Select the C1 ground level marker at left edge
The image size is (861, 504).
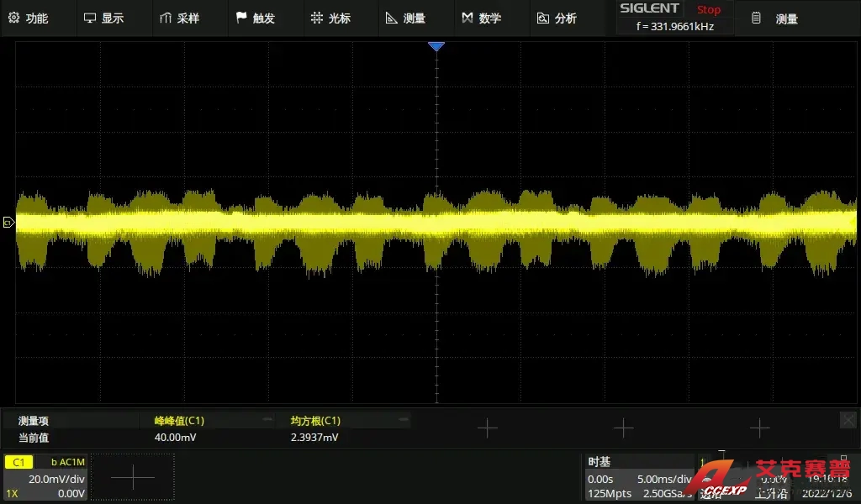[8, 223]
